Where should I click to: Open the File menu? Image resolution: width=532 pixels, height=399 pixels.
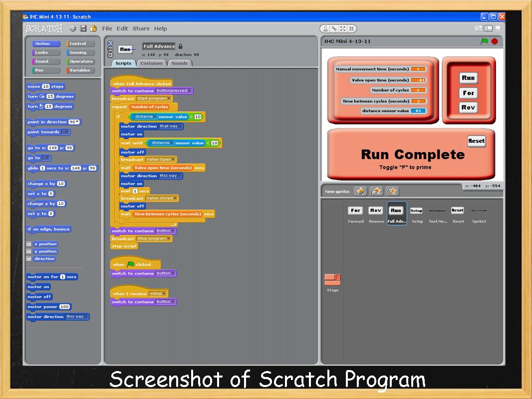coord(107,28)
